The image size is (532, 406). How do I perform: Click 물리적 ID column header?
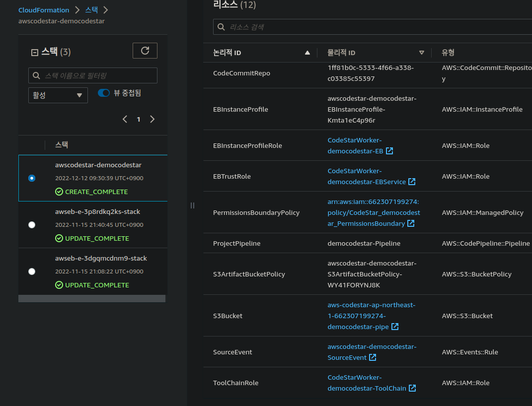(x=341, y=53)
